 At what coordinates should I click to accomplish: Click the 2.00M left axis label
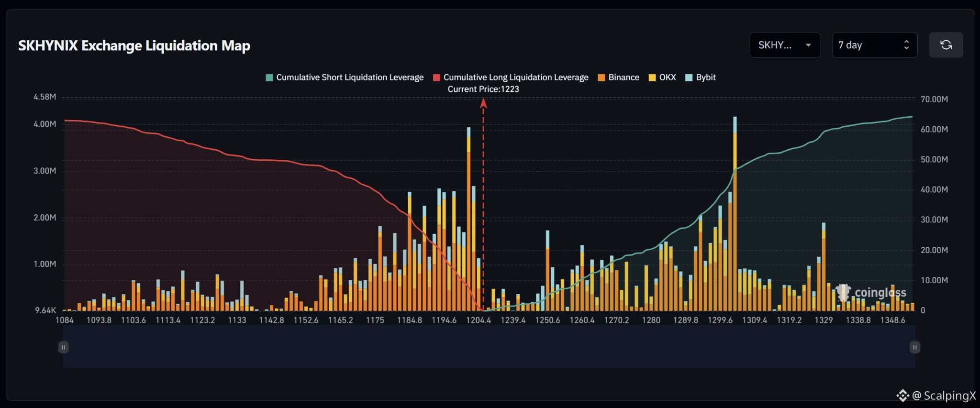click(45, 218)
